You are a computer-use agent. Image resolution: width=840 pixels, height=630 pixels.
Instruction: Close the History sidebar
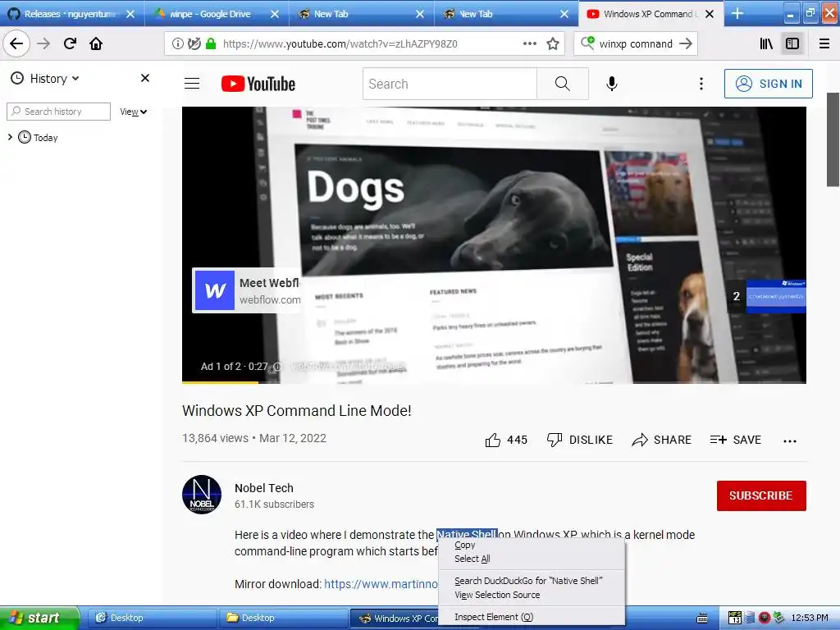point(144,78)
